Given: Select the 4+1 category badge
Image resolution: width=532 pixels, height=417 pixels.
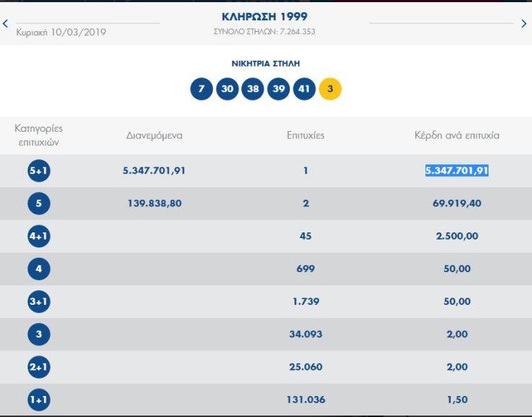Looking at the screenshot, I should coord(38,236).
